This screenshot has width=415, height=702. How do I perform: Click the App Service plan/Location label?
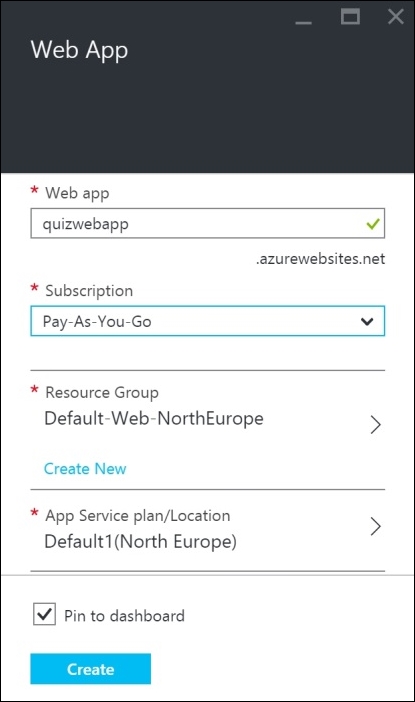[138, 516]
